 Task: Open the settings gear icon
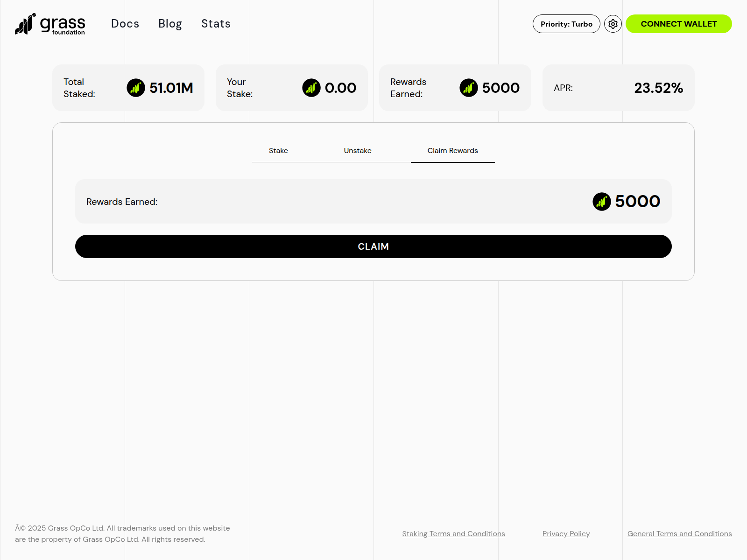pyautogui.click(x=613, y=24)
